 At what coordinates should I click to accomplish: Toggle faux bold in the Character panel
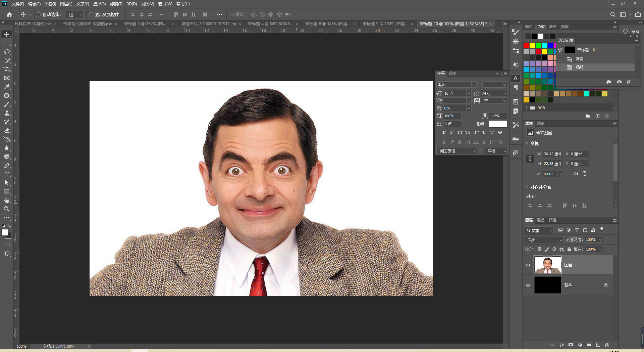(x=444, y=133)
